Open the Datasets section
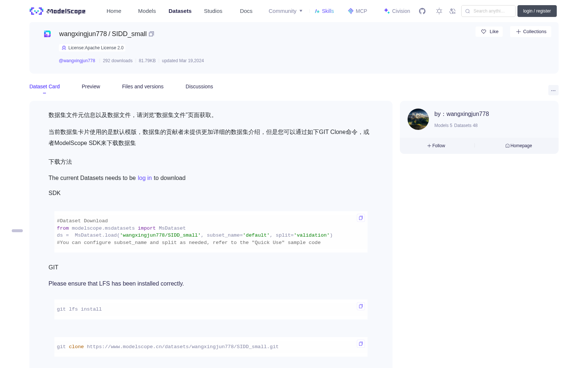The height and width of the screenshot is (368, 588). [x=180, y=11]
